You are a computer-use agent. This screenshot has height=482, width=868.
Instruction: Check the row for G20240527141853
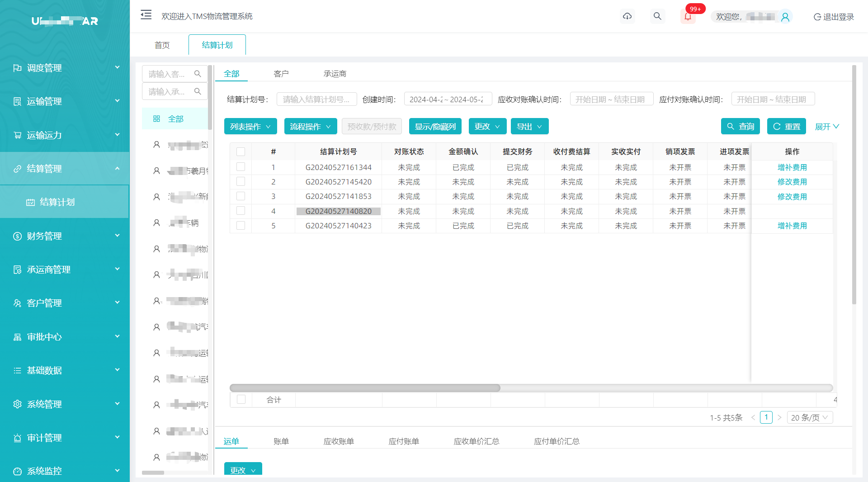[x=241, y=196]
